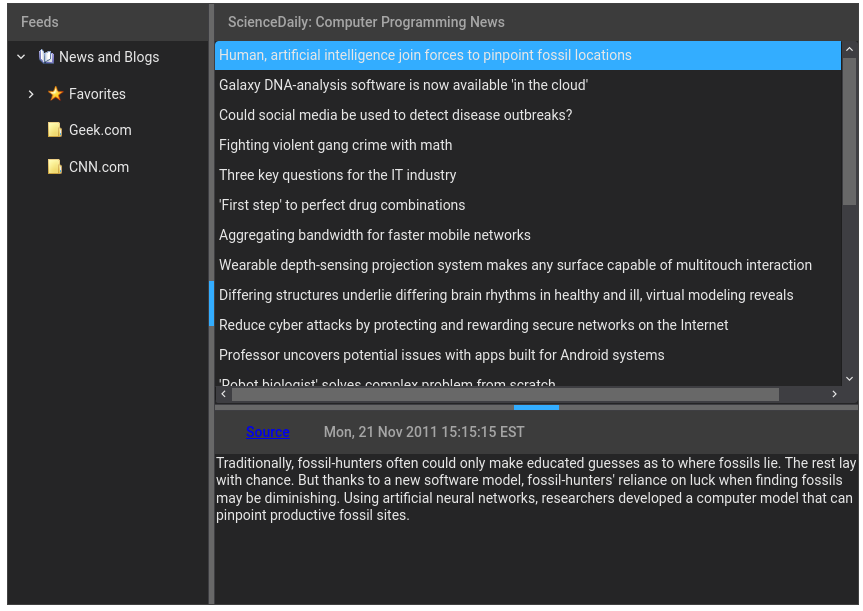
Task: Select the Android apps issues article
Action: point(441,355)
